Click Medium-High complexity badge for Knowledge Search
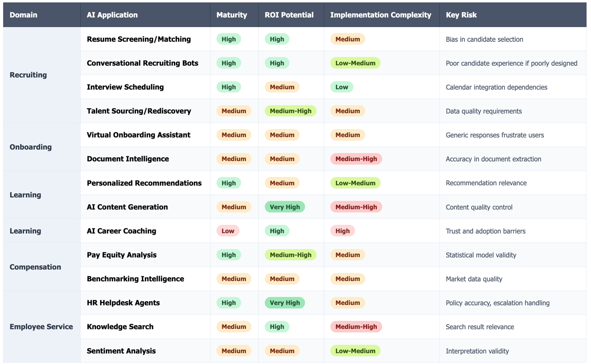 click(356, 327)
